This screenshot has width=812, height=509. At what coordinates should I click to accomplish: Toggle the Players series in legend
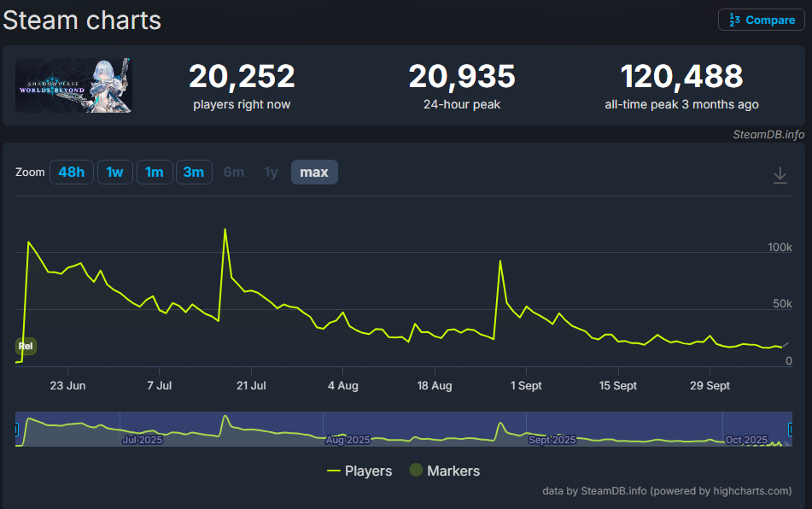(x=359, y=471)
